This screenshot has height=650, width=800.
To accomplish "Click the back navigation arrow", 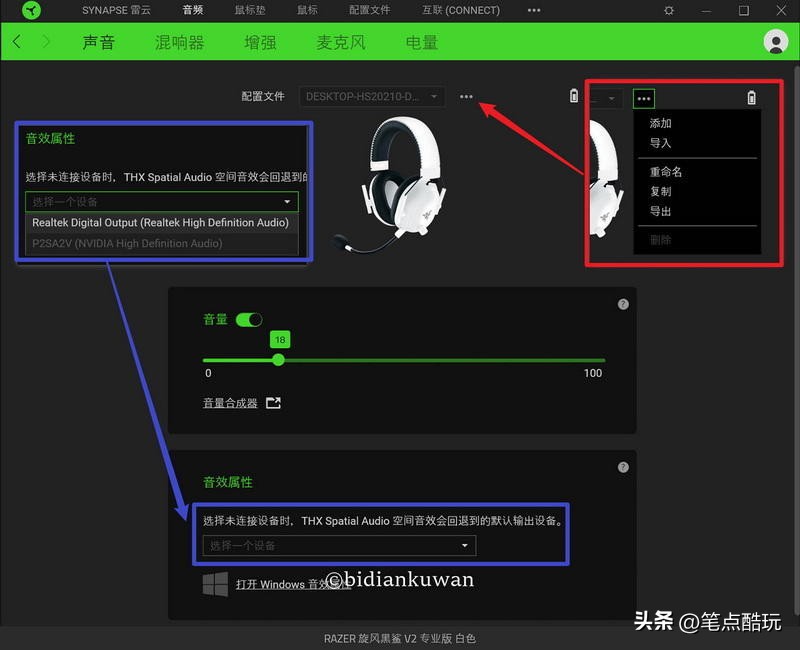I will tap(17, 42).
